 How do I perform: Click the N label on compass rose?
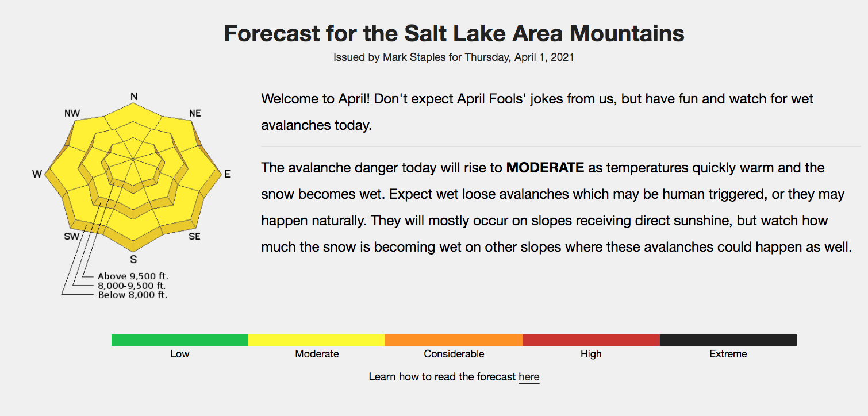pos(134,97)
